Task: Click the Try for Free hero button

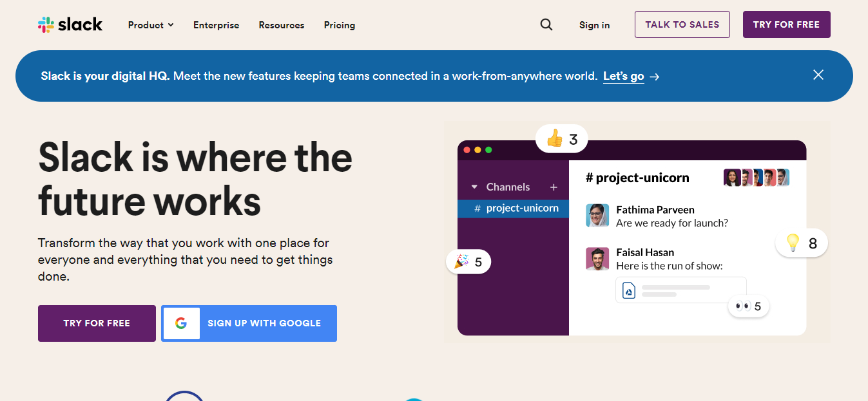Action: point(97,323)
